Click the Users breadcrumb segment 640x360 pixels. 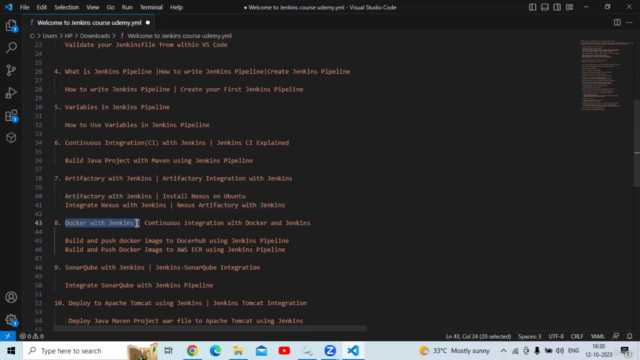click(x=50, y=36)
